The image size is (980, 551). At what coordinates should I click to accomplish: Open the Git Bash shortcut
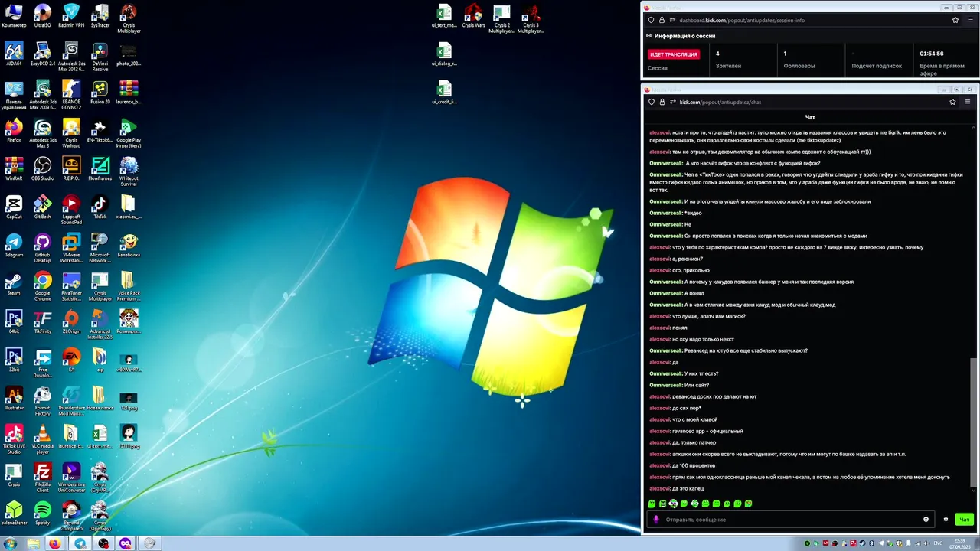point(43,207)
